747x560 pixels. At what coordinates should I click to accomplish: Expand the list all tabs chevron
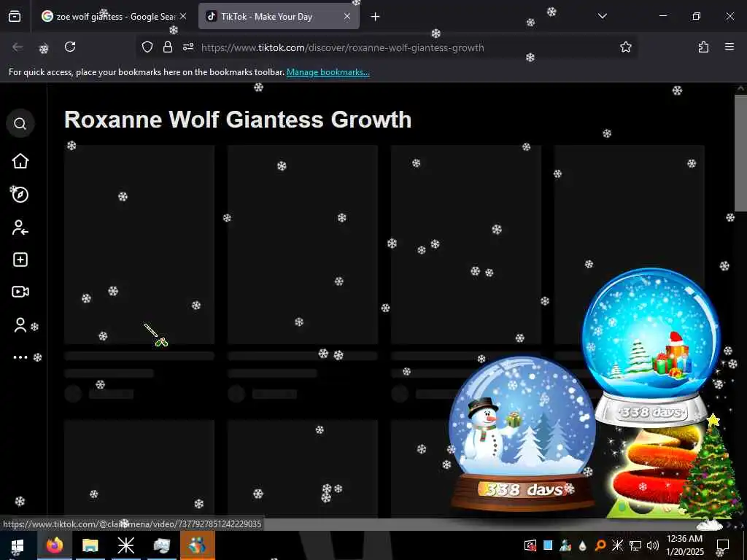tap(602, 16)
